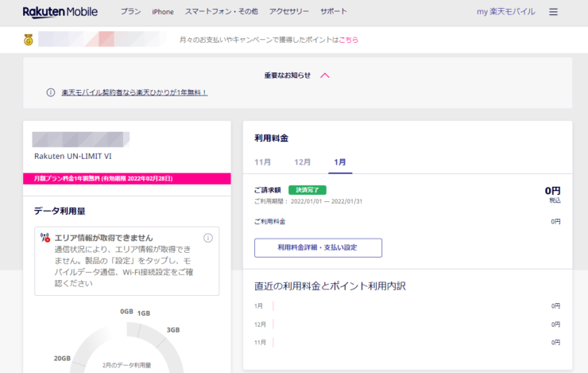Open my 楽天モバイル link
588x373 pixels.
pyautogui.click(x=506, y=12)
